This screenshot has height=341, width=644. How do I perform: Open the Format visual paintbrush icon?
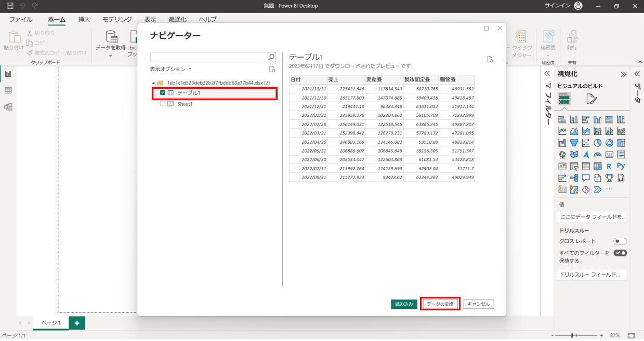tap(592, 99)
